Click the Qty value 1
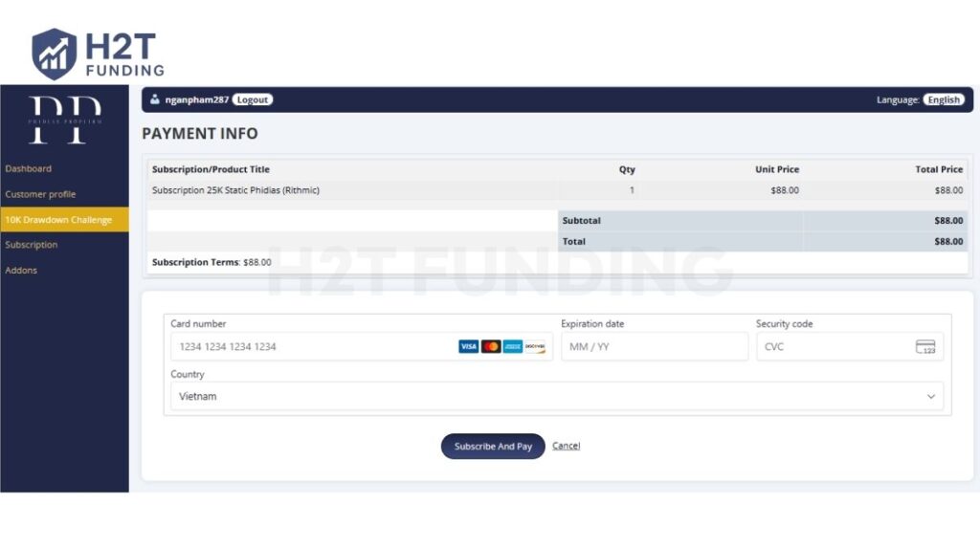Image resolution: width=980 pixels, height=547 pixels. (632, 190)
